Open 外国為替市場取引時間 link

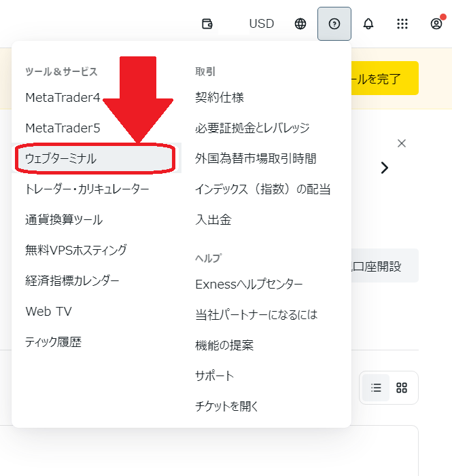[256, 158]
